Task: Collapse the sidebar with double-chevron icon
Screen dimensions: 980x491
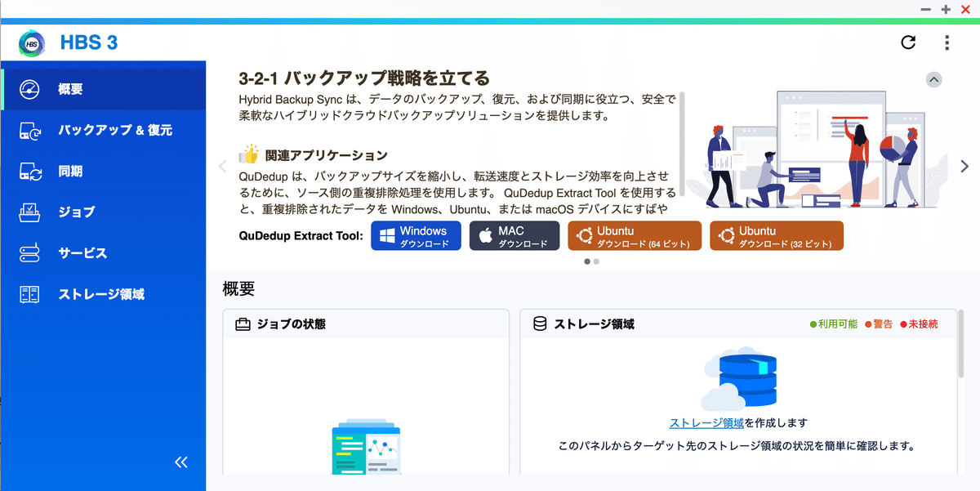Action: click(181, 462)
